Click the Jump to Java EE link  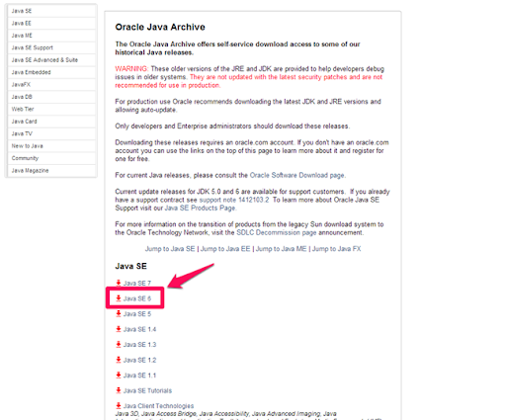[225, 249]
